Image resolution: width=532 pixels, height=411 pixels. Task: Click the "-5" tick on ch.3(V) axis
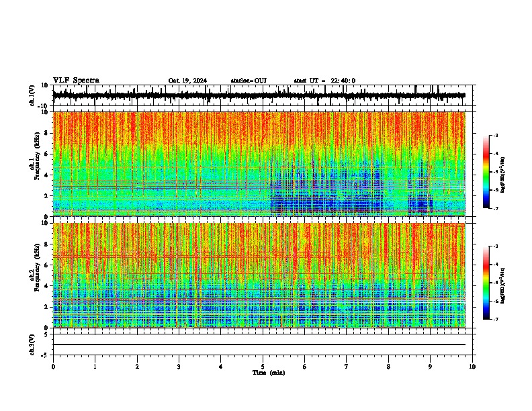coord(45,355)
